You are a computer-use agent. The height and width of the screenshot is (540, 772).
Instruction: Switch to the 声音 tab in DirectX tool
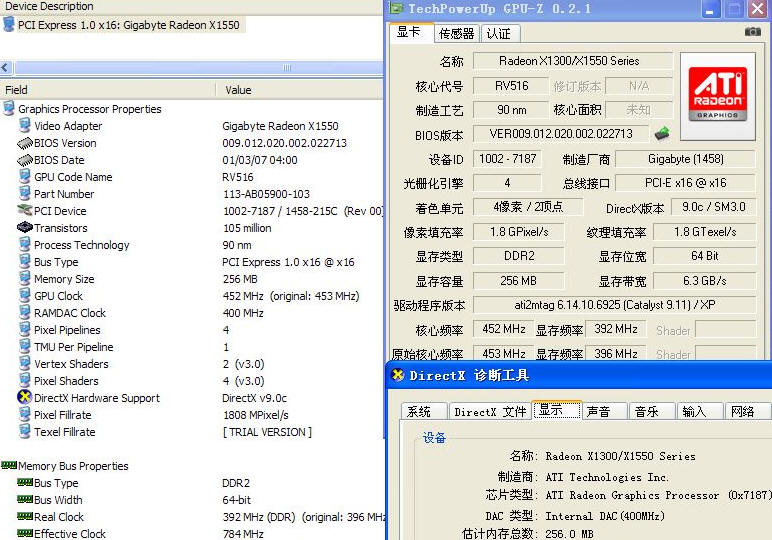tap(605, 412)
